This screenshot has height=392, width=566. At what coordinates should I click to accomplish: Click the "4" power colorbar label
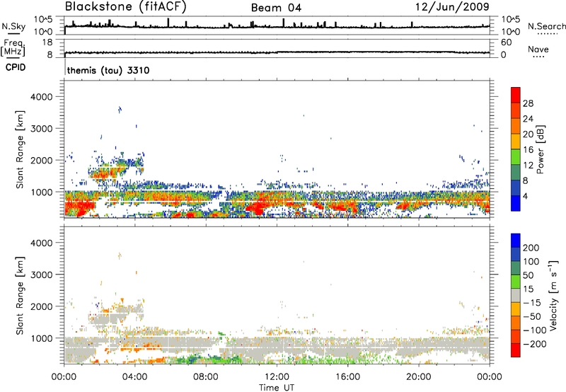tap(525, 196)
